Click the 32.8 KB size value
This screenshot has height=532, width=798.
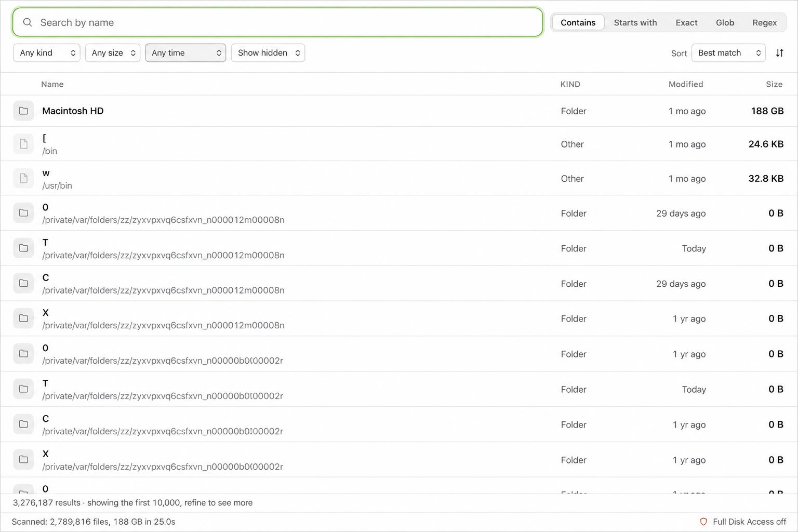766,178
